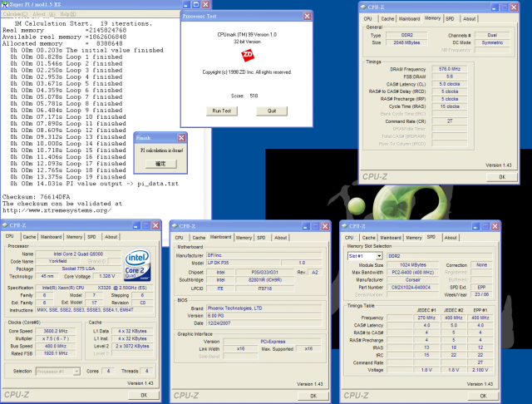This screenshot has height=404, width=532.
Task: Minimize the CPU-Z Memory window
Action: pyautogui.click(x=495, y=7)
